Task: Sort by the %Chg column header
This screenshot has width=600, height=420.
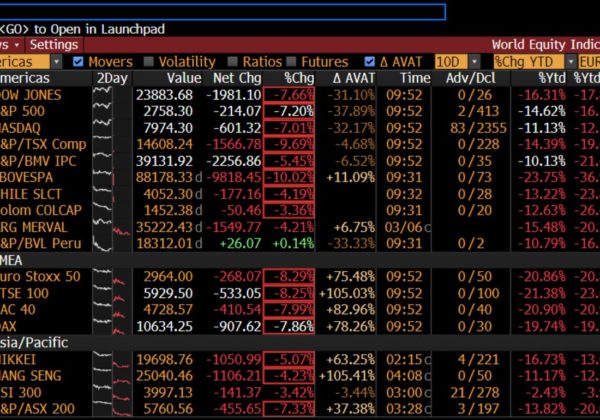Action: [299, 78]
